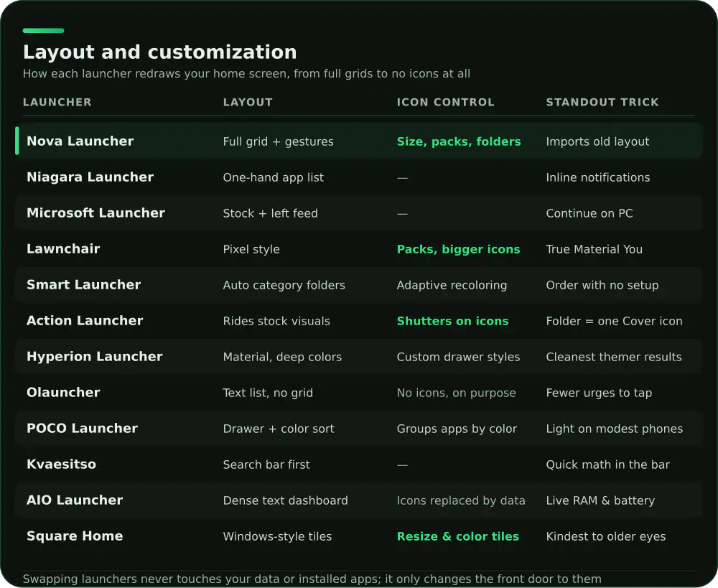Click 'Live RAM & battery' cell

pyautogui.click(x=600, y=500)
